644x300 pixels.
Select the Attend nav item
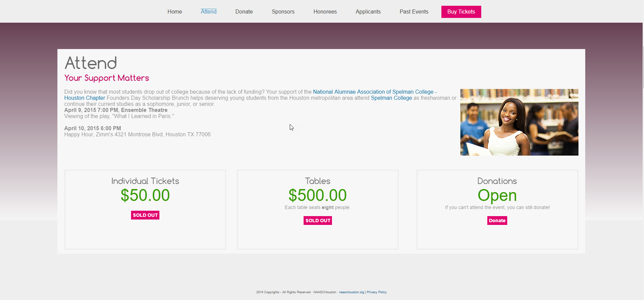208,12
